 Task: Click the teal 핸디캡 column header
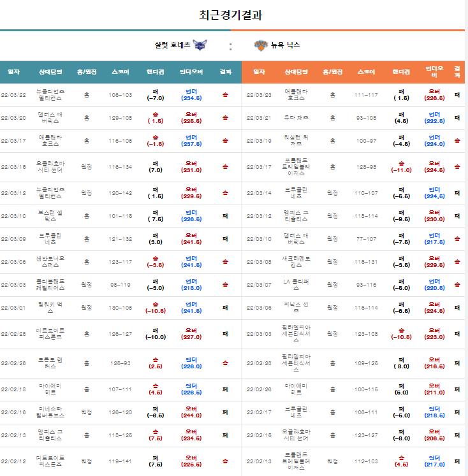tap(155, 72)
